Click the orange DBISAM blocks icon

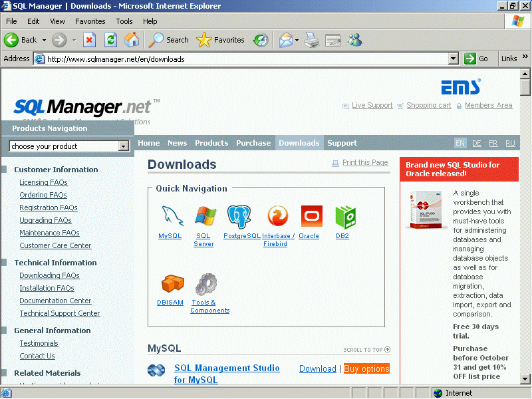pos(173,284)
